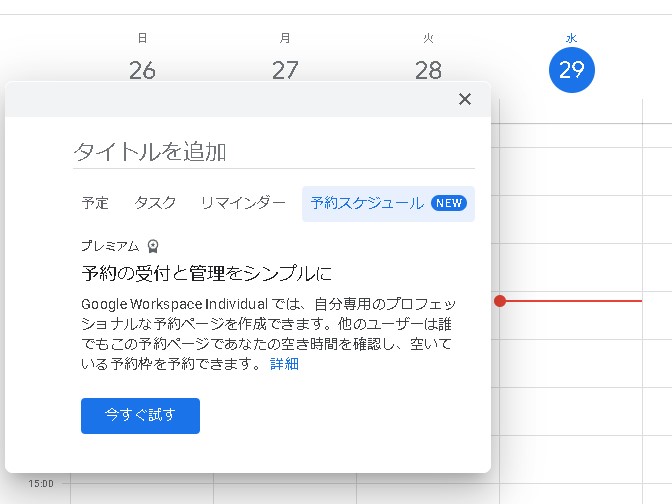Image resolution: width=672 pixels, height=504 pixels.
Task: Click the 15:00 time label
Action: tap(41, 484)
